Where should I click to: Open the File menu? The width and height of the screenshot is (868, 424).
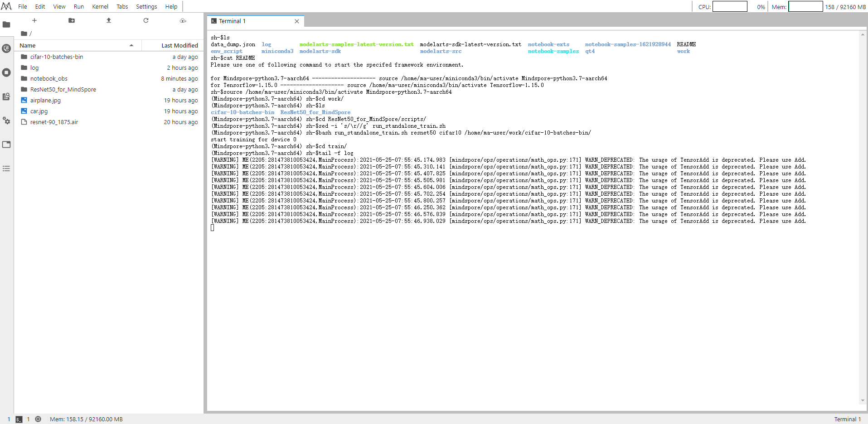(23, 6)
